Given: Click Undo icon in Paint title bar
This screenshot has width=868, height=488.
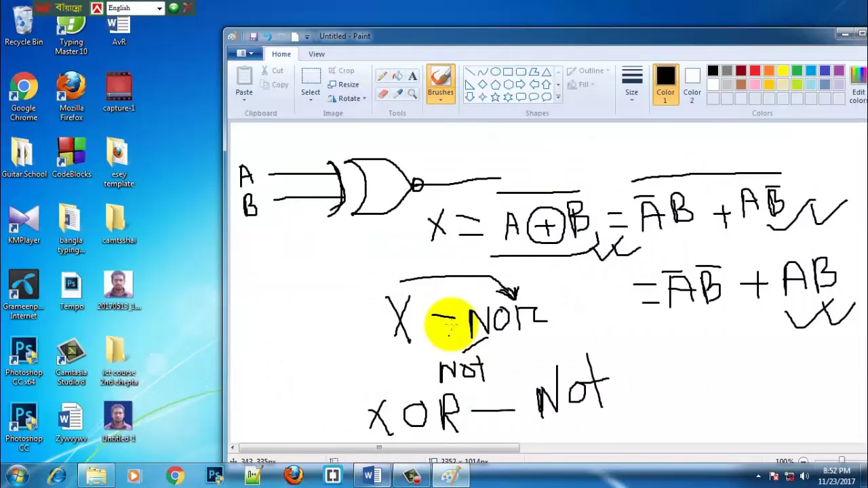Looking at the screenshot, I should (x=267, y=36).
